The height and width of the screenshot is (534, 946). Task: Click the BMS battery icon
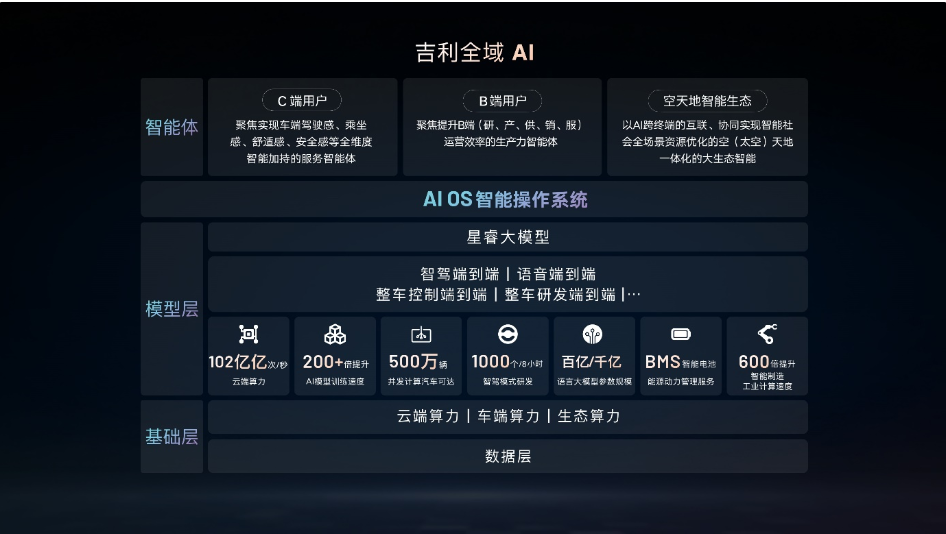coord(680,334)
